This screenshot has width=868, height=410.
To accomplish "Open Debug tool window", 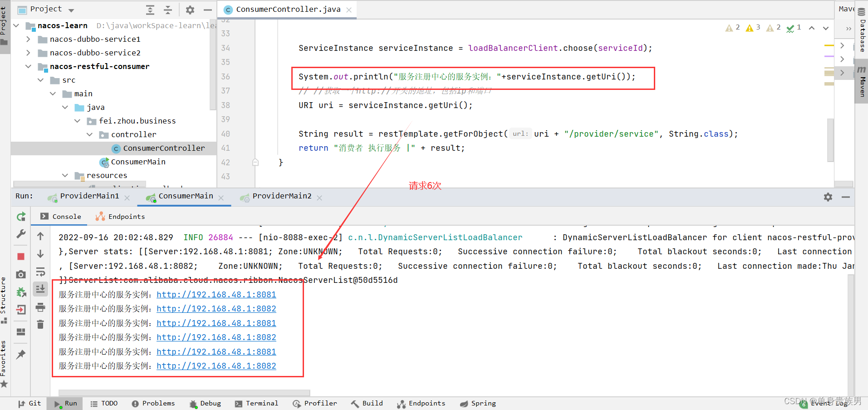I will coord(206,403).
